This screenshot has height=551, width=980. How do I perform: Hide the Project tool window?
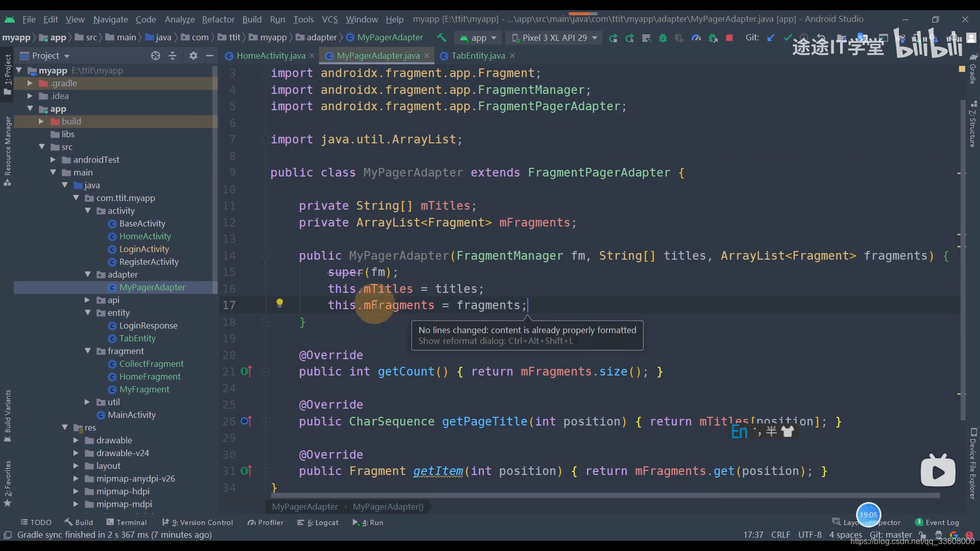(210, 56)
